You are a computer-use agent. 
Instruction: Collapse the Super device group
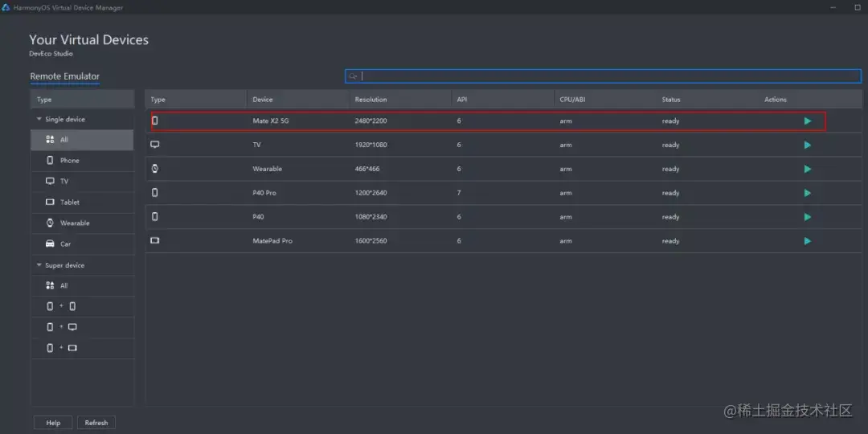(39, 265)
